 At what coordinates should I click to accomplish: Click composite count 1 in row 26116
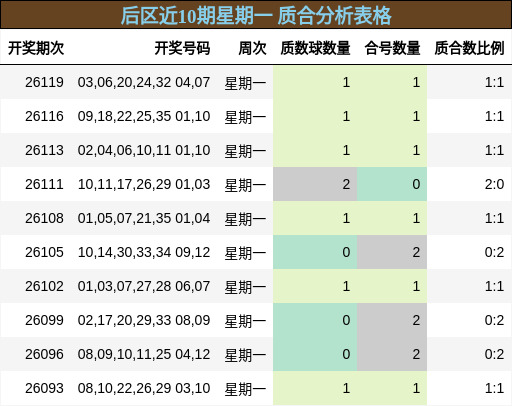click(416, 116)
